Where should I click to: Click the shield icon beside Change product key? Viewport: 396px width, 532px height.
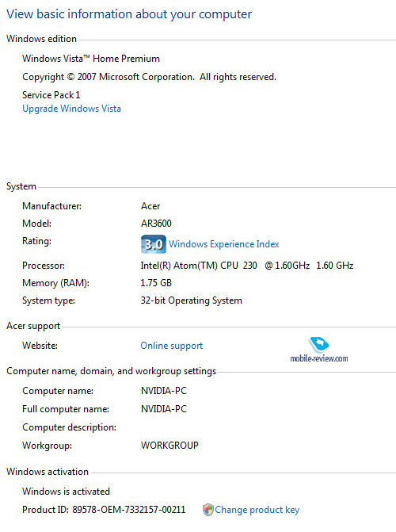tap(208, 510)
